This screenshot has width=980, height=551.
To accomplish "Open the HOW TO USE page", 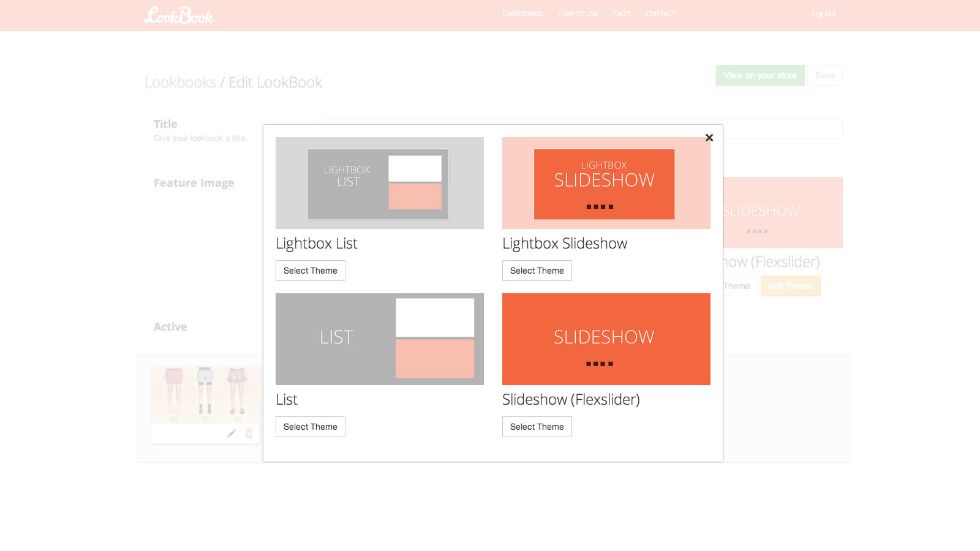I will click(x=578, y=13).
